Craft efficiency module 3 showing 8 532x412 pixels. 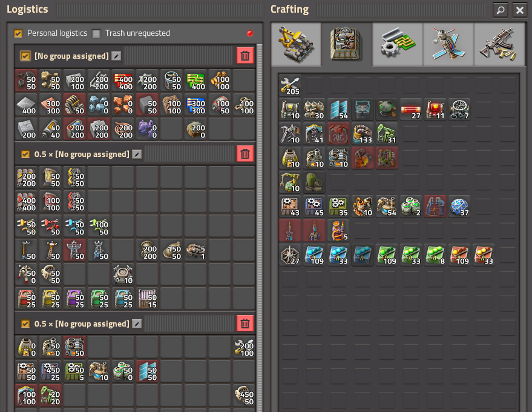(435, 254)
